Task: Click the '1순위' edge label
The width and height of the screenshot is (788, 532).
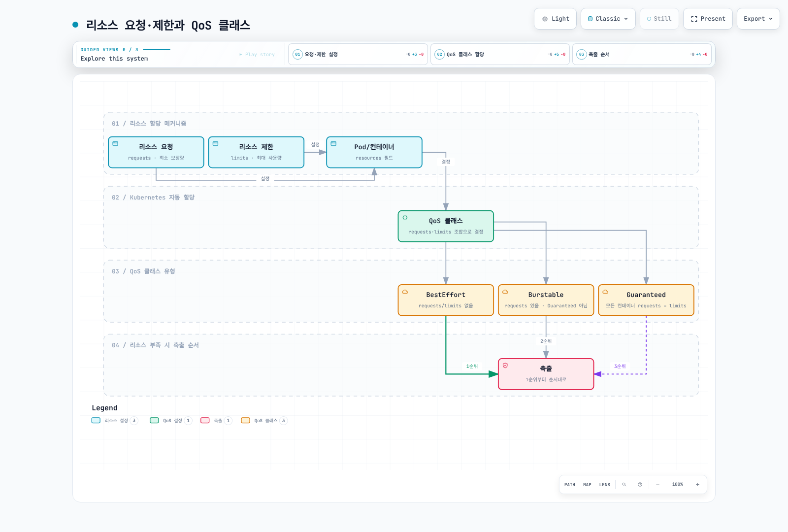Action: (472, 366)
